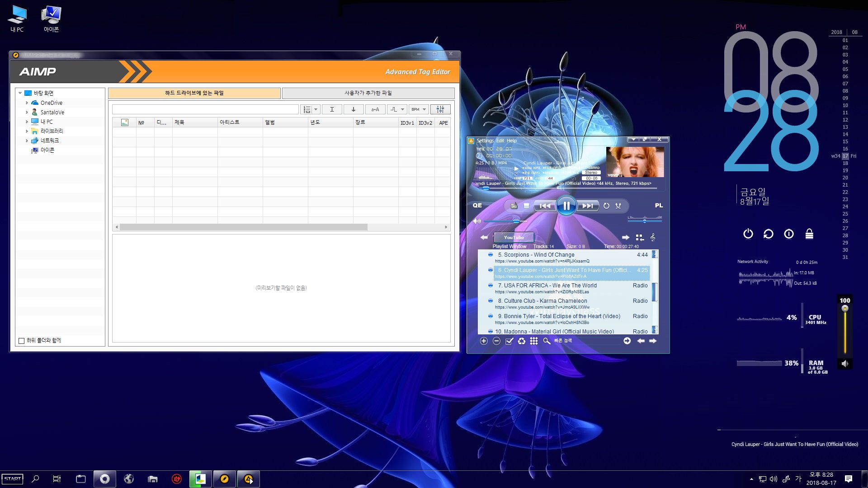Skip to the next track
This screenshot has width=868, height=488.
[x=587, y=206]
